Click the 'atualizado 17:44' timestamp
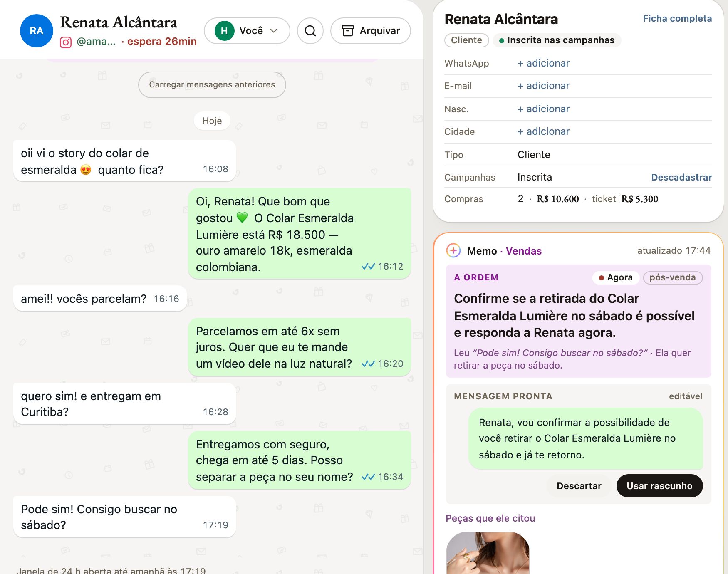This screenshot has width=728, height=574. pos(674,251)
